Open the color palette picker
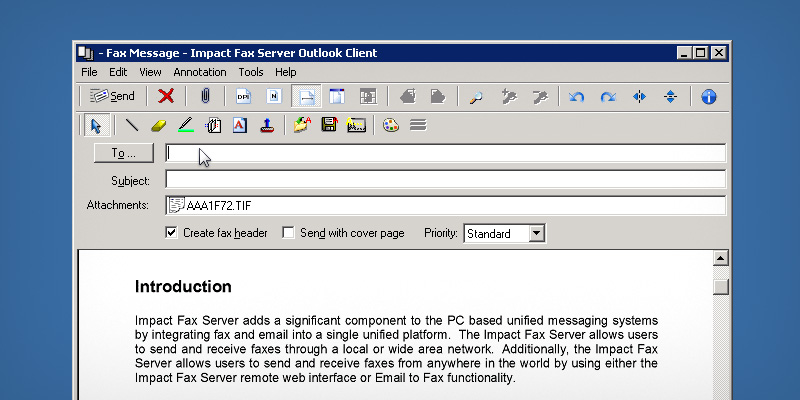 pyautogui.click(x=390, y=125)
